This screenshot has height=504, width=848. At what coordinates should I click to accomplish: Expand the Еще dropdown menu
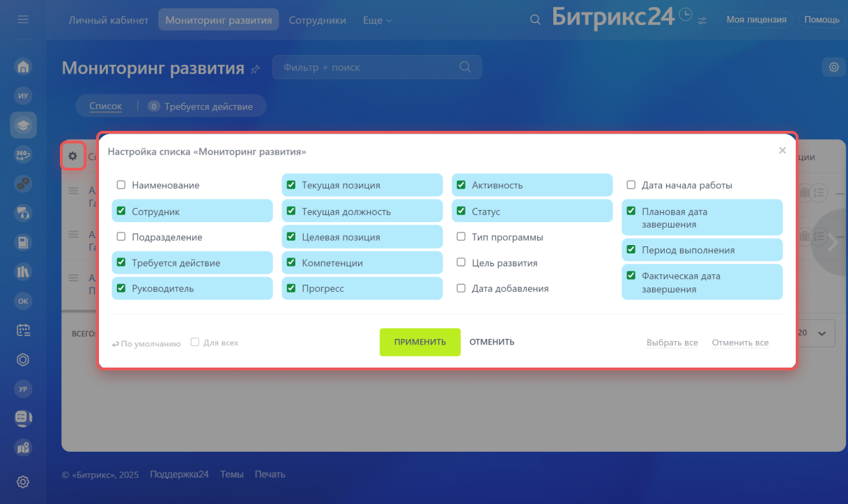pyautogui.click(x=377, y=20)
